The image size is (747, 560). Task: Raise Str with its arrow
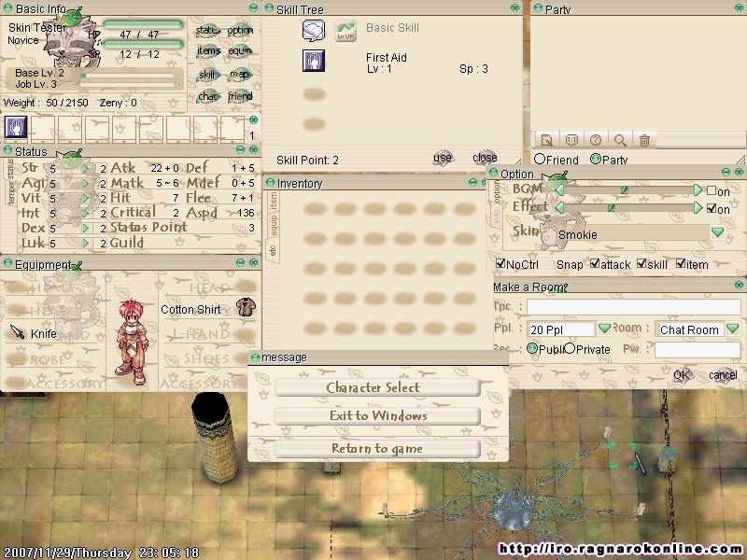click(85, 169)
